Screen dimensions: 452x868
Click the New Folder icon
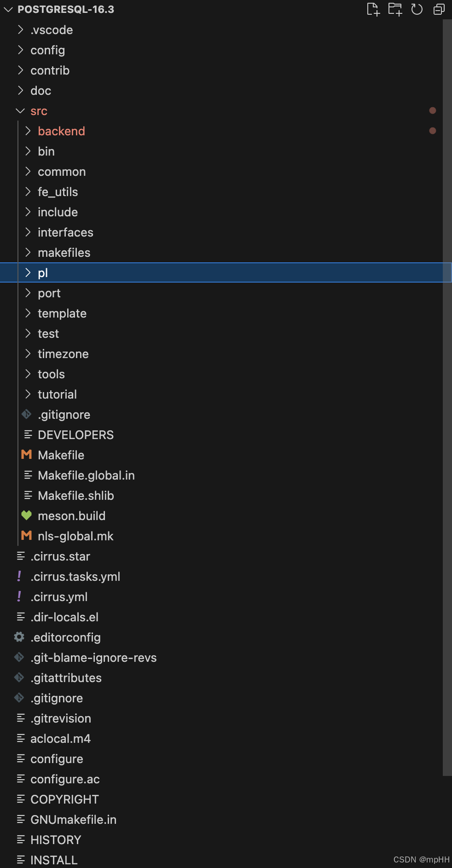coord(395,9)
